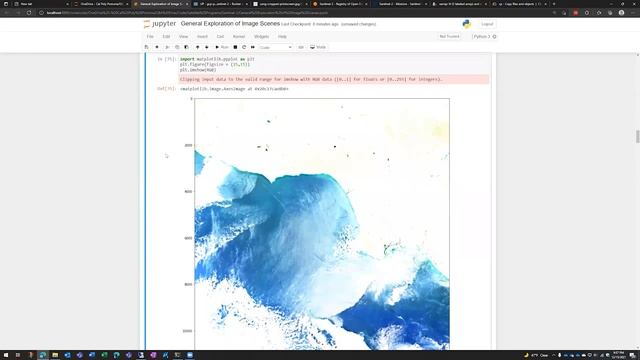The height and width of the screenshot is (360, 640).
Task: Click the clipping input data warning output
Action: (x=334, y=79)
